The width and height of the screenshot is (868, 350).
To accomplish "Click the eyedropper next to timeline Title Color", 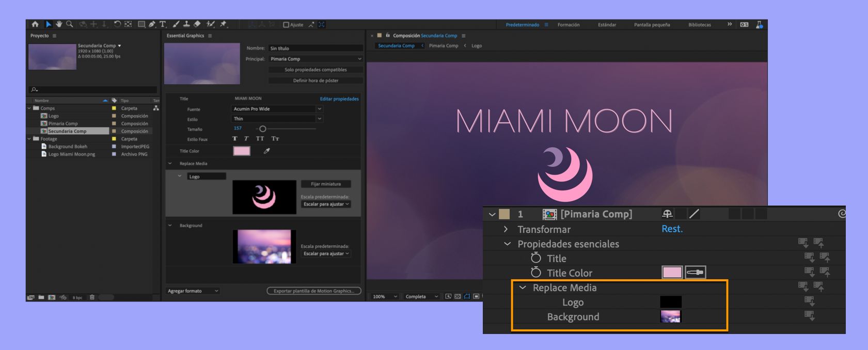I will point(696,273).
